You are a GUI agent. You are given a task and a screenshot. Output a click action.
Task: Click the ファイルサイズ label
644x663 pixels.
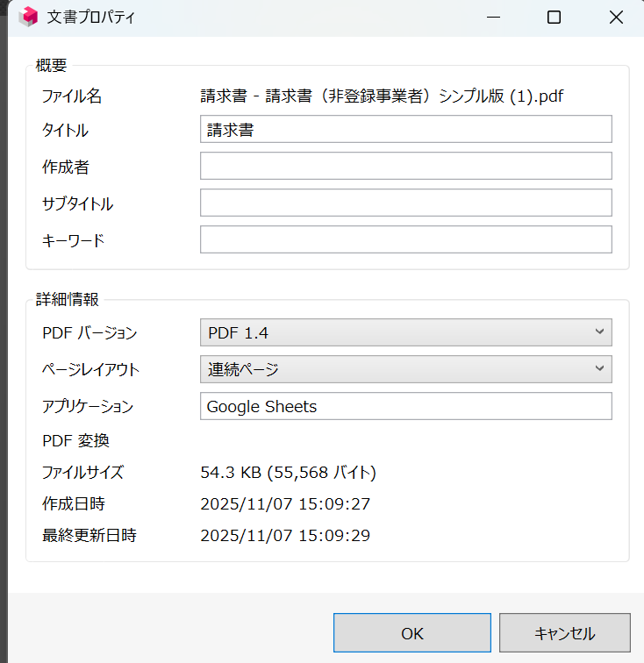[83, 473]
